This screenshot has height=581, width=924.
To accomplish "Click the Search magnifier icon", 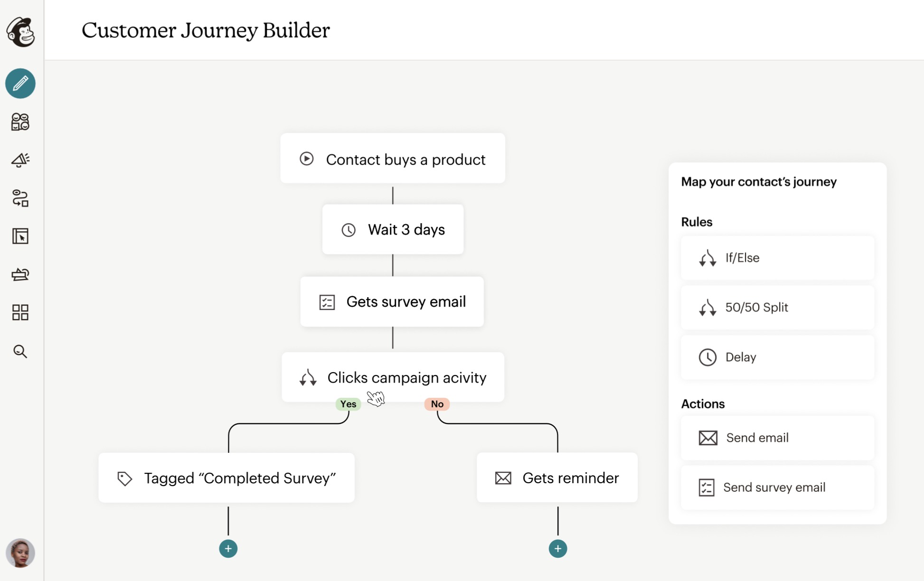I will pyautogui.click(x=20, y=351).
